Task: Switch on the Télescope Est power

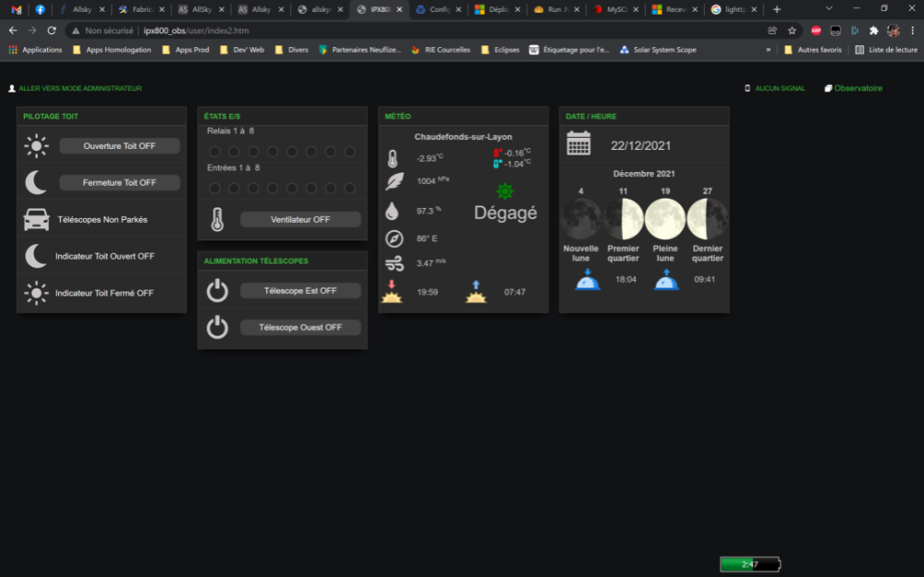Action: coord(300,290)
